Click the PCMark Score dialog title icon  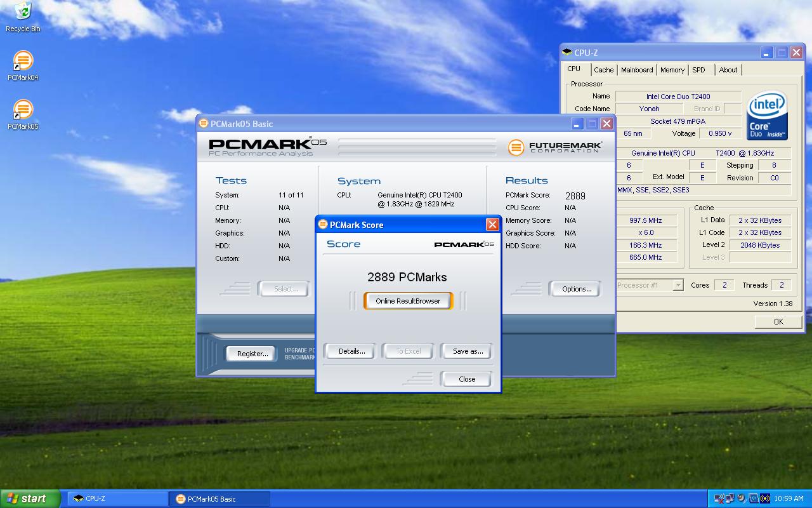(323, 225)
